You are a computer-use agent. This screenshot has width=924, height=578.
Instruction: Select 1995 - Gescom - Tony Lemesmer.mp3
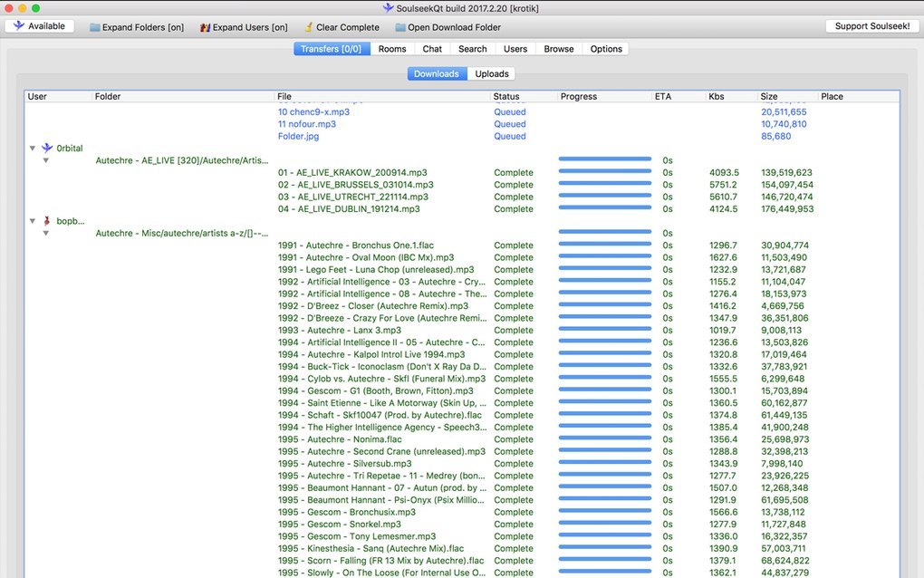point(357,536)
